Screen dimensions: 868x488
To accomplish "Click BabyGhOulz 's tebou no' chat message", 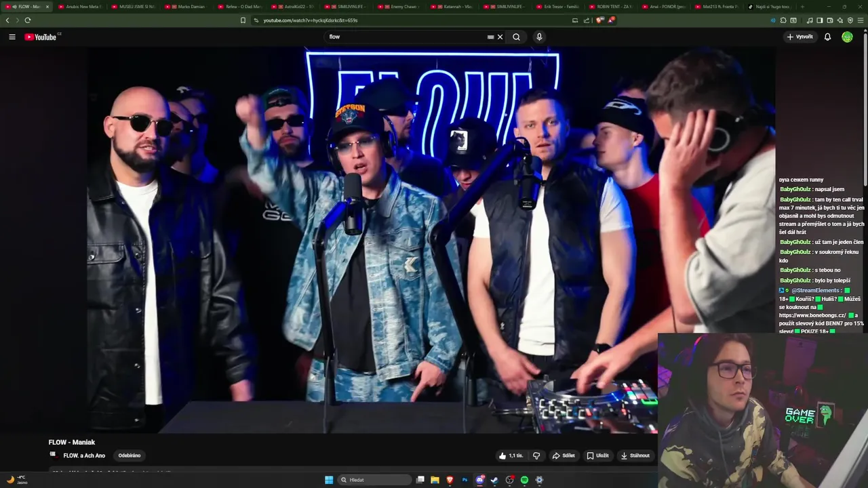I will [810, 270].
